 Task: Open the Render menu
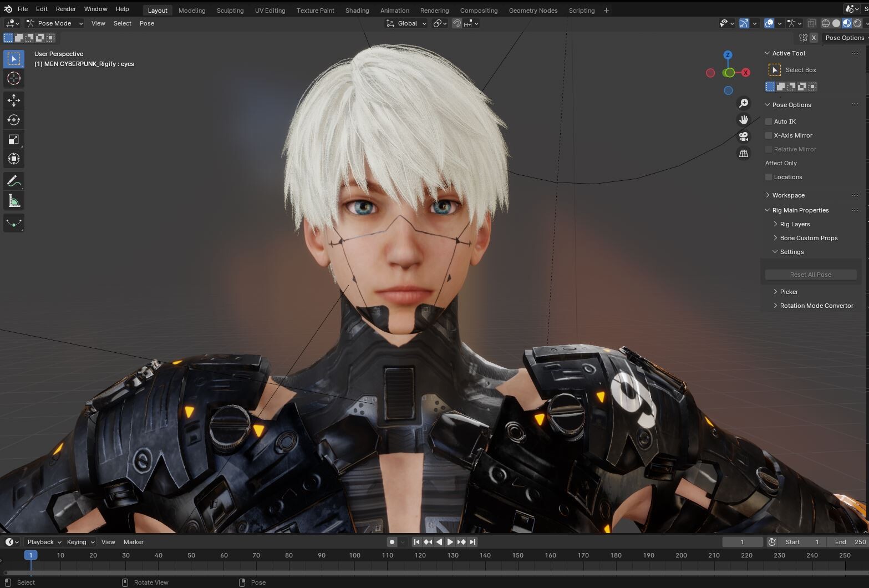pyautogui.click(x=66, y=9)
